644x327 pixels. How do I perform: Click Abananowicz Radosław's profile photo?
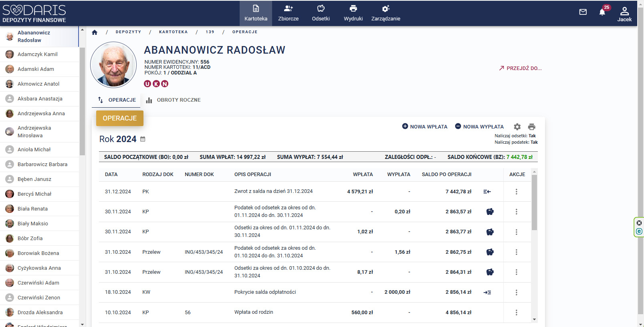click(114, 65)
